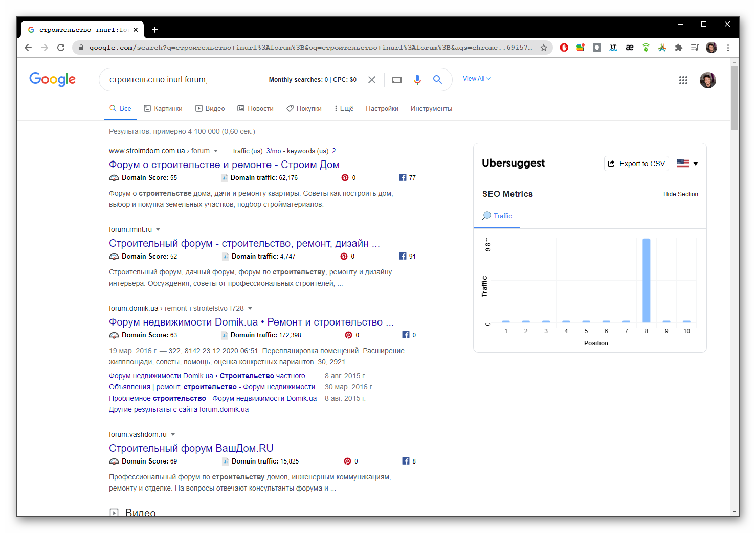
Task: Switch to the Видео tab
Action: coord(210,109)
